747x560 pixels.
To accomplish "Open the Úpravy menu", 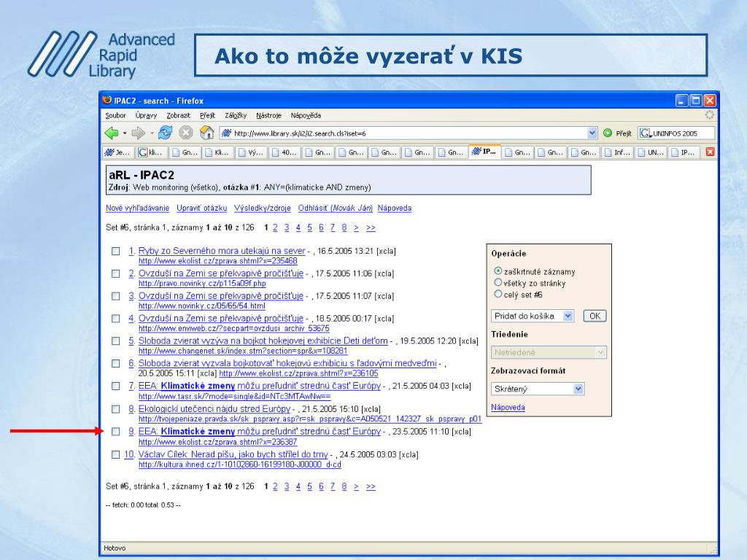I will [x=146, y=115].
